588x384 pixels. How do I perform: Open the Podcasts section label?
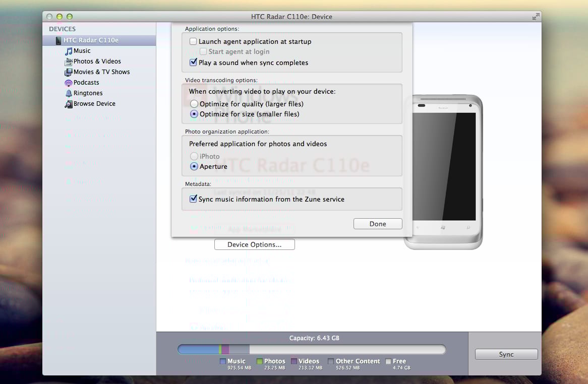86,83
